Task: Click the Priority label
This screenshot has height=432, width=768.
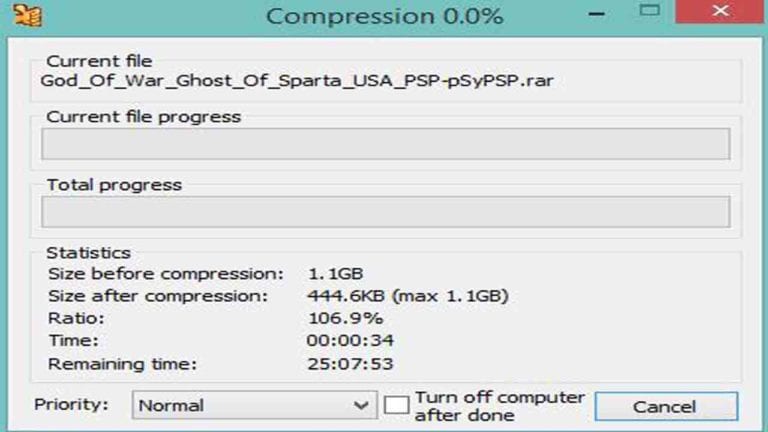Action: coord(71,405)
